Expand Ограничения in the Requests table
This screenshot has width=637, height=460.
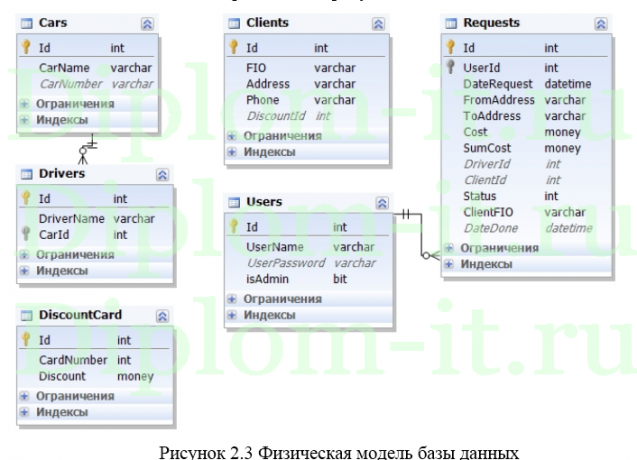point(449,248)
